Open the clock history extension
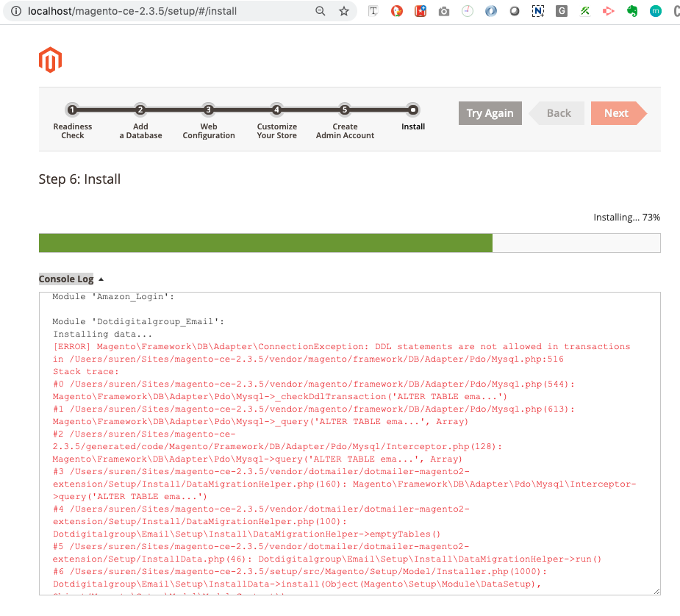The height and width of the screenshot is (616, 680). (467, 10)
